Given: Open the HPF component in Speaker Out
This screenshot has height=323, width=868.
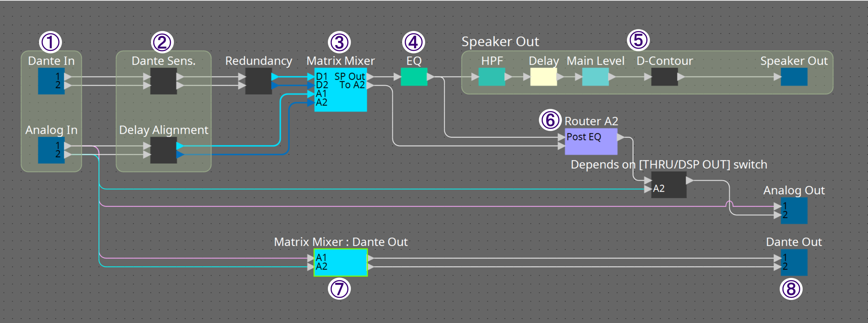Looking at the screenshot, I should (x=492, y=77).
